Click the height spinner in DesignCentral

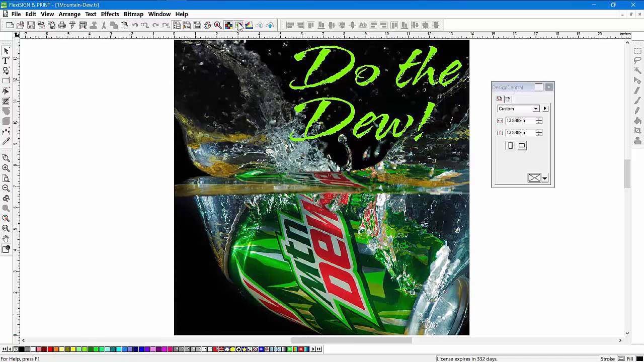(x=539, y=133)
